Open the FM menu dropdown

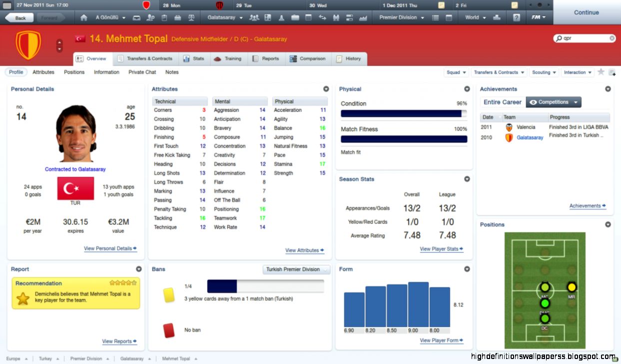[538, 17]
